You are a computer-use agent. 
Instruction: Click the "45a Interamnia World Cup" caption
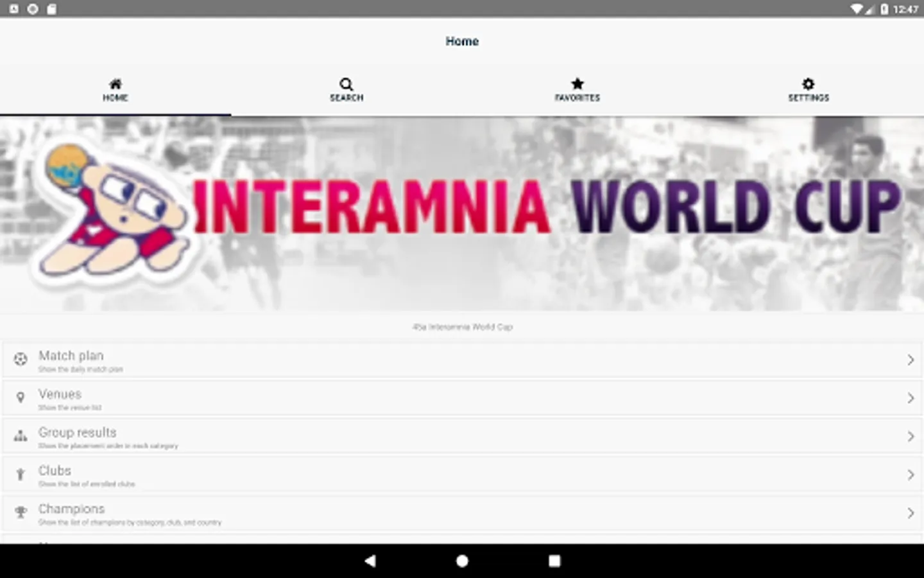462,327
